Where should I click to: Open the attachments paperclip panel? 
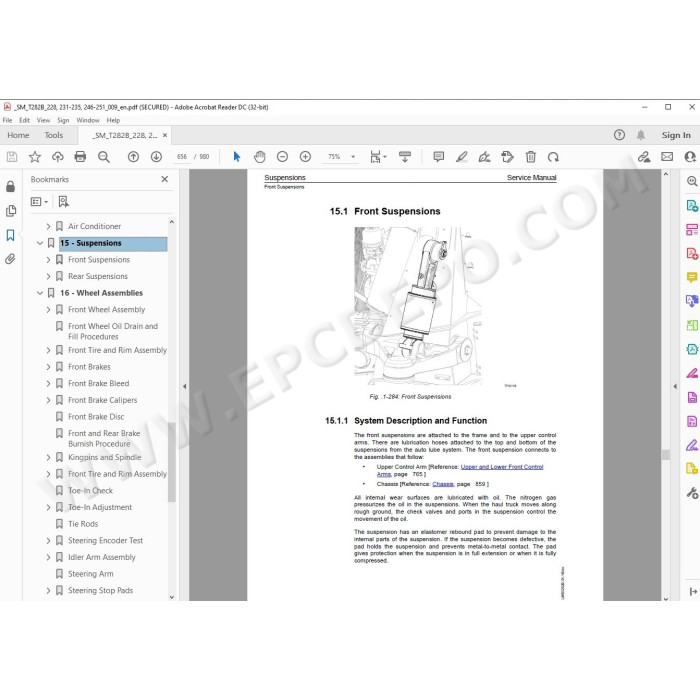10,259
